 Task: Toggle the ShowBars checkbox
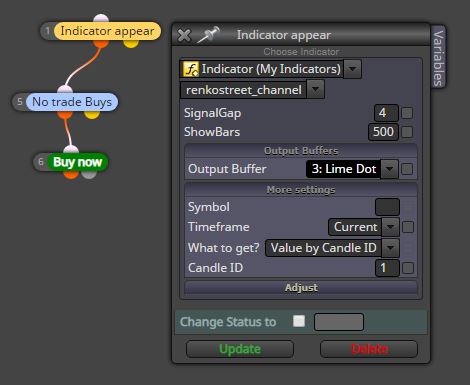(407, 132)
